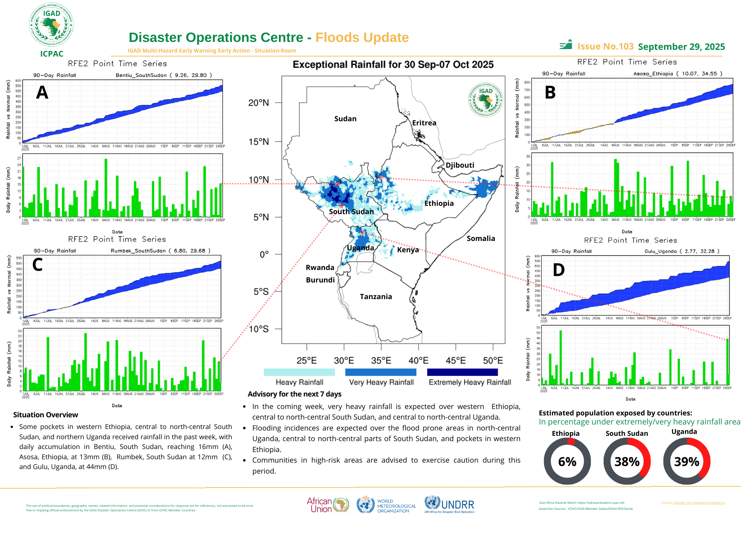Click the UNDRR logo

[449, 505]
